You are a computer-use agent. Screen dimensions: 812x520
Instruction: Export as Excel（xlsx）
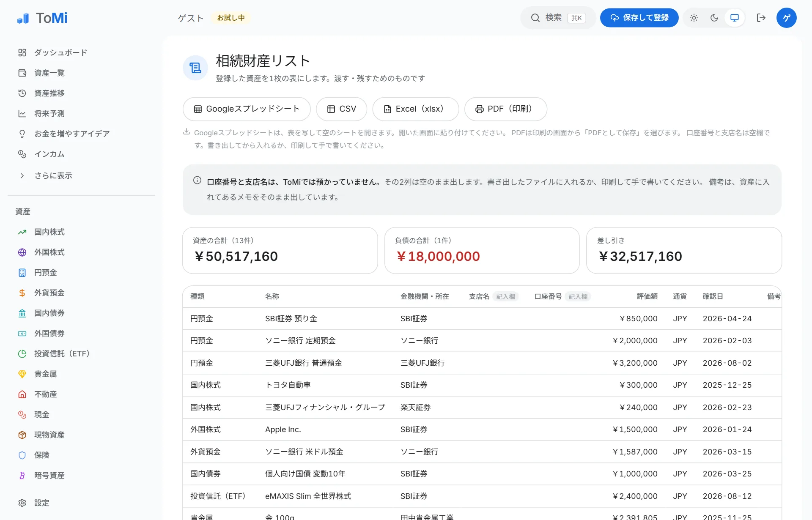pyautogui.click(x=416, y=109)
